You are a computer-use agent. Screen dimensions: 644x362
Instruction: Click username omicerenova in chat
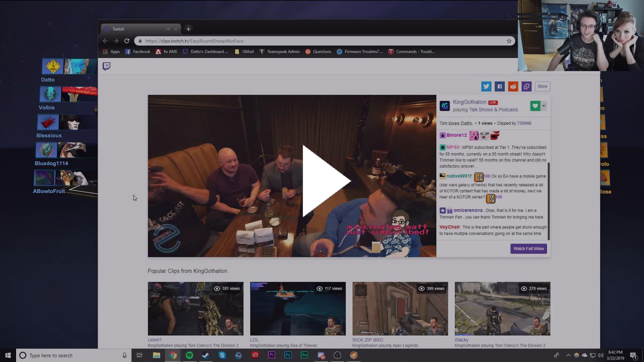[x=468, y=210]
